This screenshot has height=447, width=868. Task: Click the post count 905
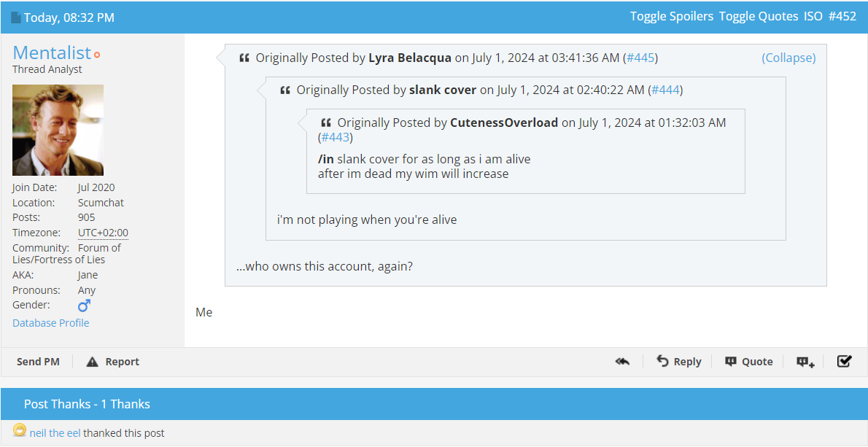click(86, 218)
